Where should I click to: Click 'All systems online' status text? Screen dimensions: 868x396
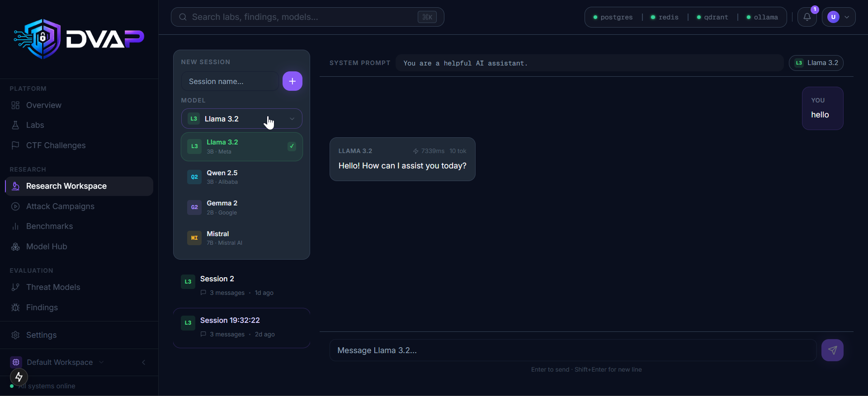(47, 386)
